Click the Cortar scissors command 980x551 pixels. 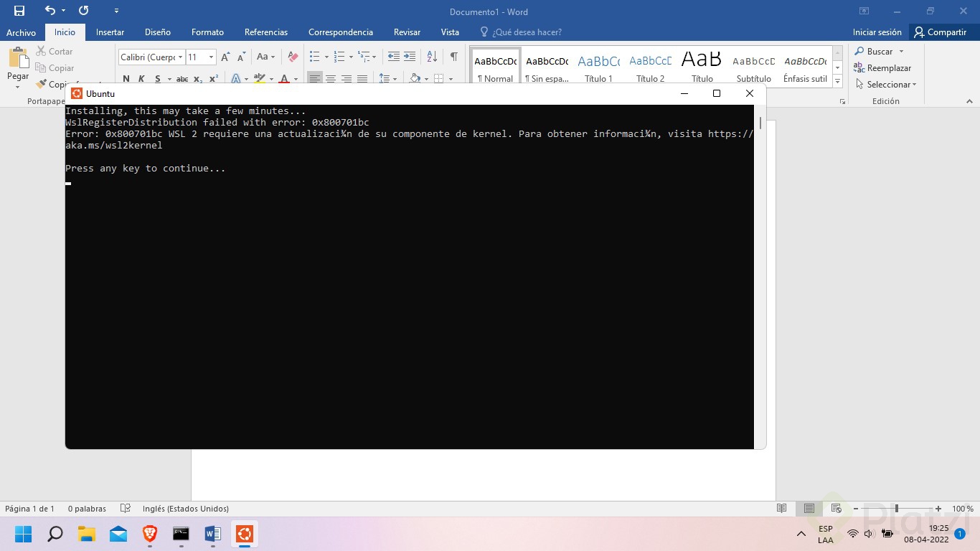[x=54, y=52]
